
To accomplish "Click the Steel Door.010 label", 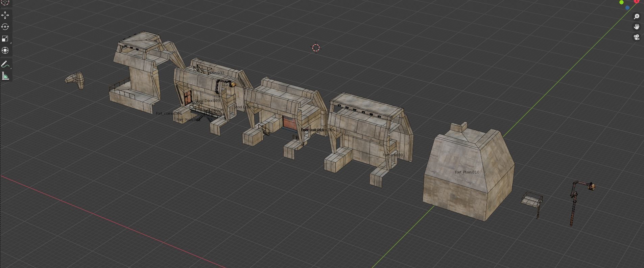I will (246, 107).
